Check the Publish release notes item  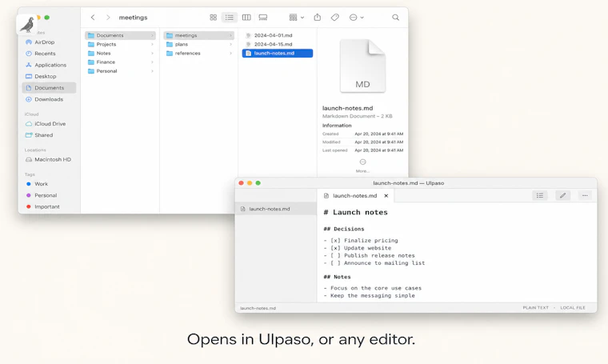click(x=335, y=255)
